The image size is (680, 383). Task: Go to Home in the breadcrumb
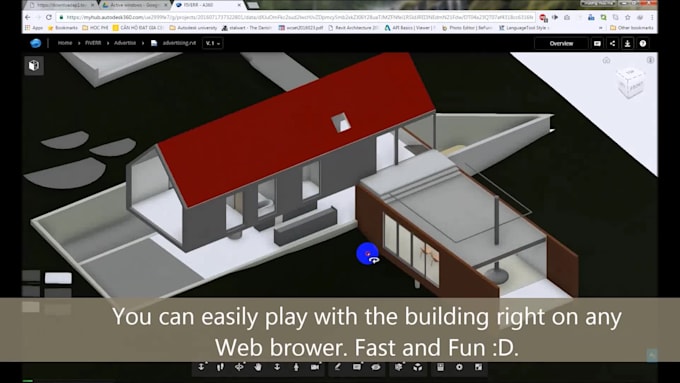tap(65, 43)
